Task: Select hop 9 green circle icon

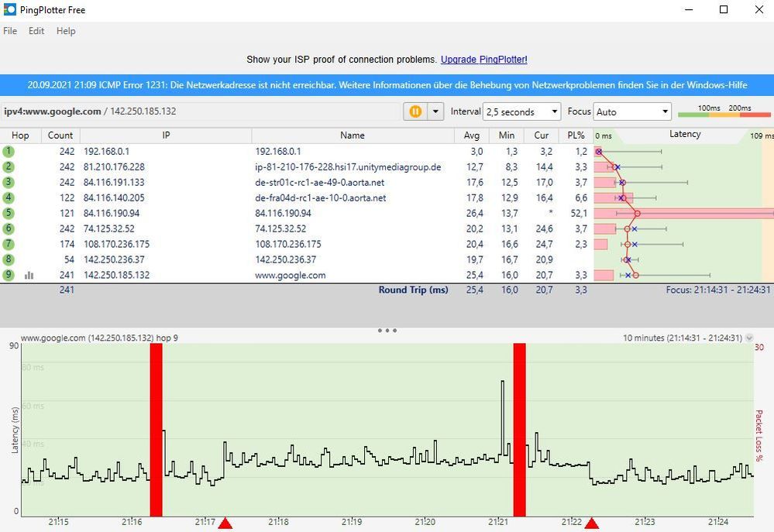Action: [x=9, y=275]
